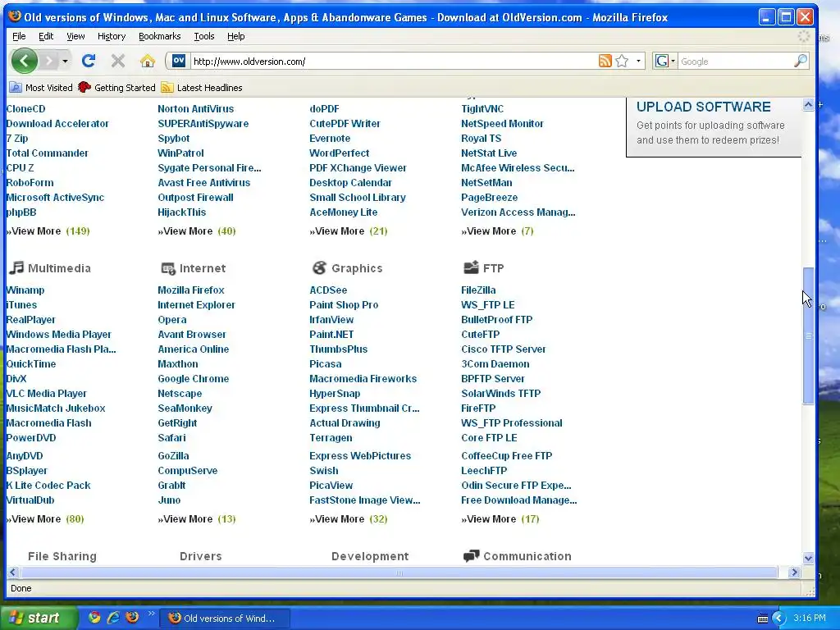Image resolution: width=840 pixels, height=630 pixels.
Task: Click the Internet category icon
Action: (x=167, y=268)
